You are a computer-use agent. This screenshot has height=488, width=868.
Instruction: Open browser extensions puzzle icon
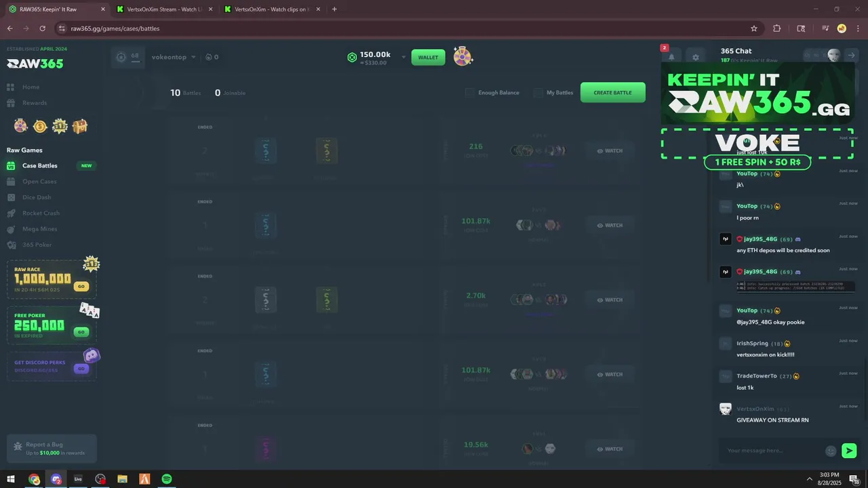pyautogui.click(x=777, y=28)
